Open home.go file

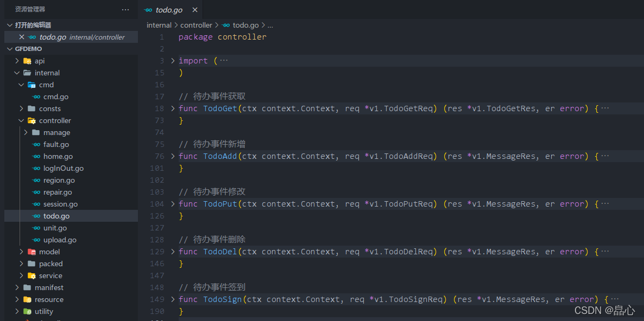(58, 156)
